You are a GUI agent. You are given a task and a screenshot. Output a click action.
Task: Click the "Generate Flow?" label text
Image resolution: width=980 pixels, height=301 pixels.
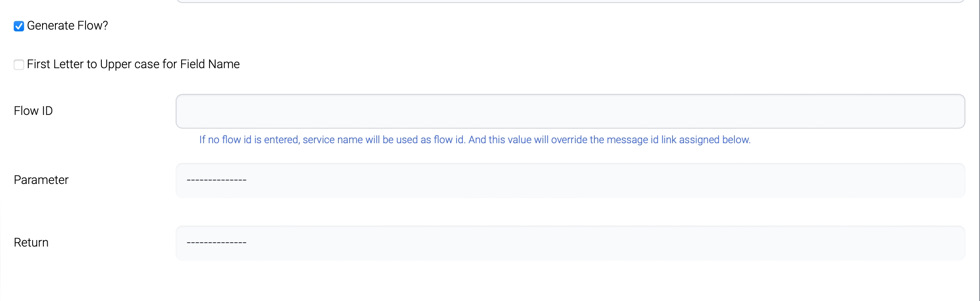67,26
